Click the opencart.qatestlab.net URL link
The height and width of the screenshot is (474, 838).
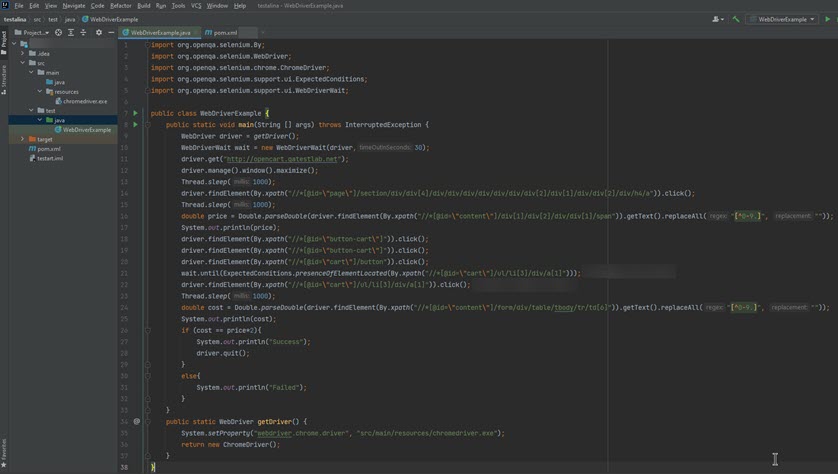[282, 159]
